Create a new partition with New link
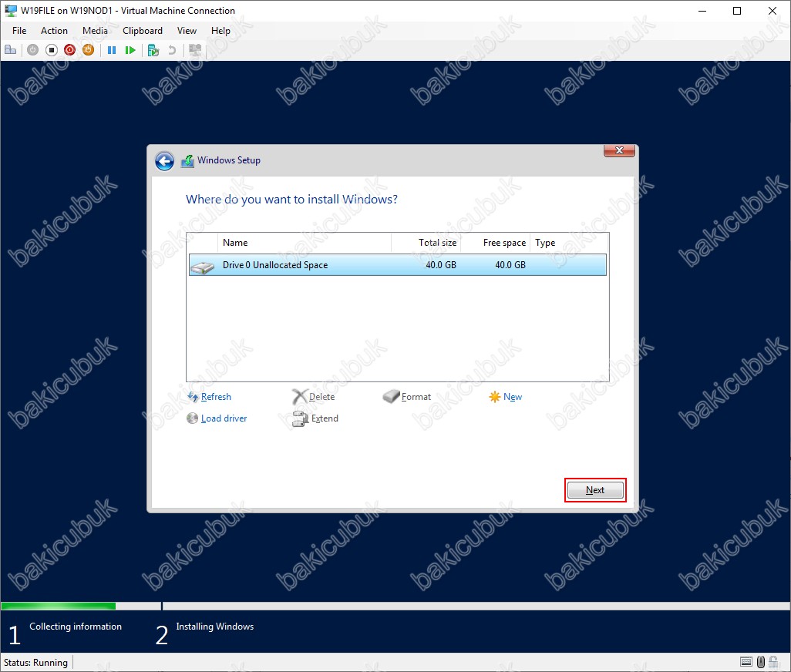This screenshot has width=791, height=672. 513,397
